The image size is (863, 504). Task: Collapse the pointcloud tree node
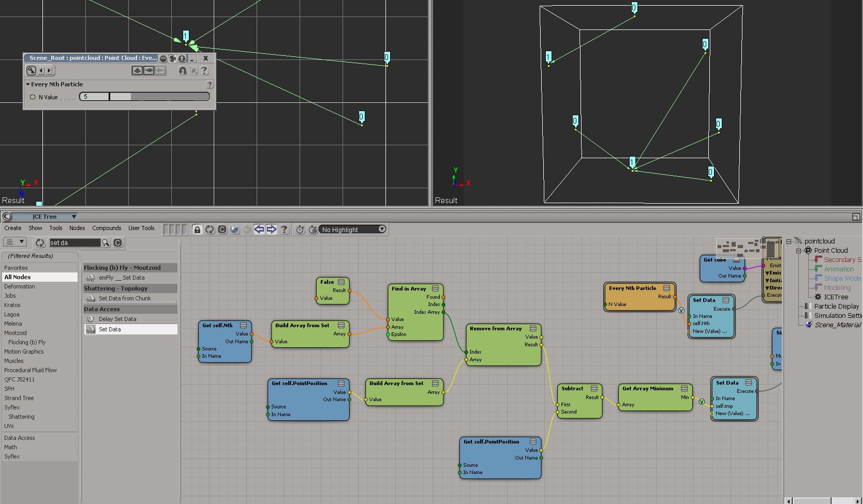point(789,241)
